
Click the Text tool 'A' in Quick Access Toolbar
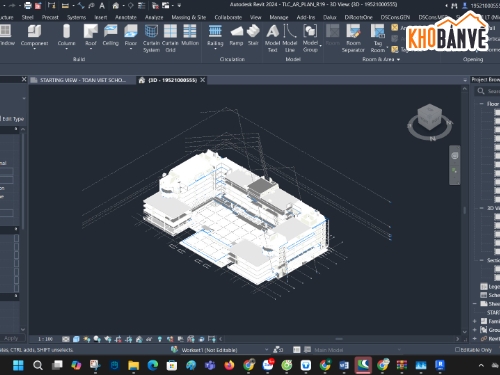click(x=102, y=5)
